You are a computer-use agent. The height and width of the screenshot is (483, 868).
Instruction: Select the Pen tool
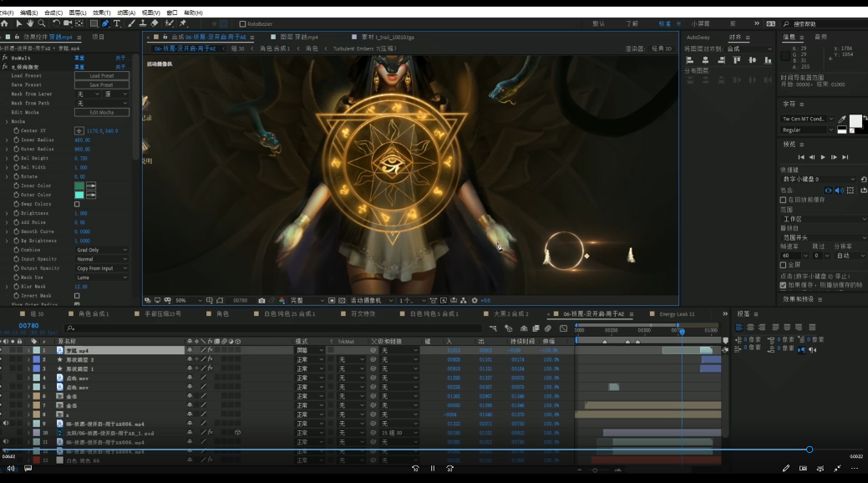[x=105, y=23]
